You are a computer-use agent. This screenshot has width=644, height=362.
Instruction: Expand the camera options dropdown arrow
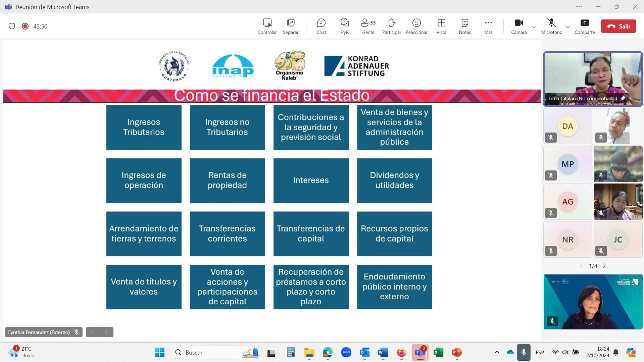(534, 27)
